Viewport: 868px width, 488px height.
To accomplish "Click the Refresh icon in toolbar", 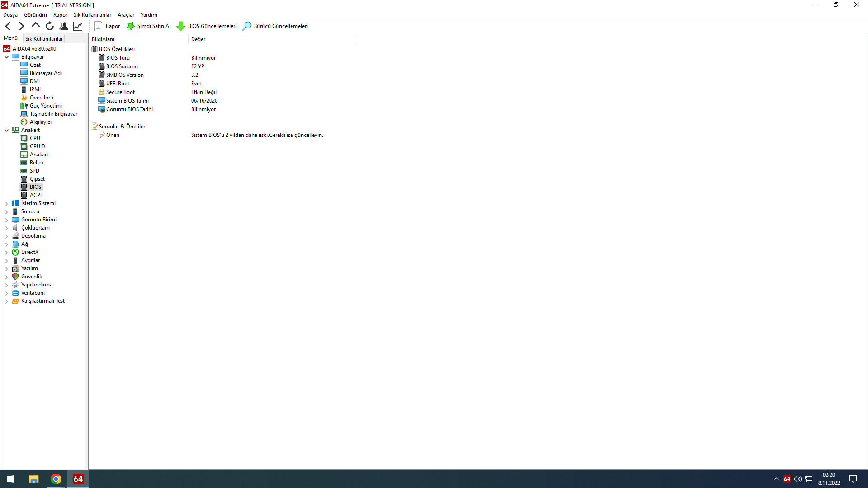I will point(50,26).
